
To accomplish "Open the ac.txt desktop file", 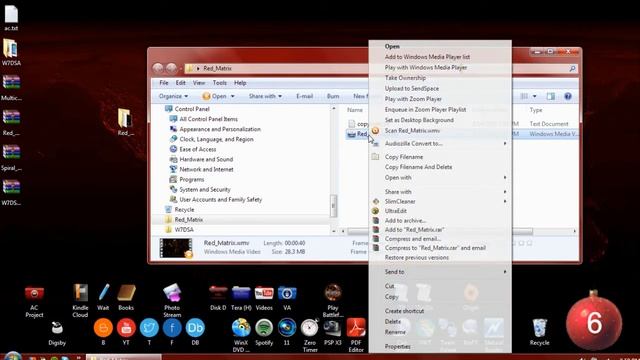I will 11,17.
